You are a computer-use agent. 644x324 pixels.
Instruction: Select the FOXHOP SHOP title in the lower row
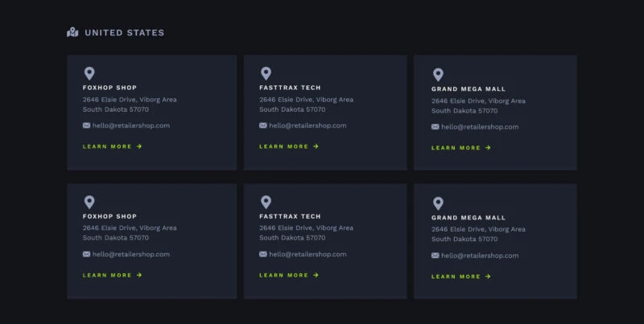pos(109,216)
